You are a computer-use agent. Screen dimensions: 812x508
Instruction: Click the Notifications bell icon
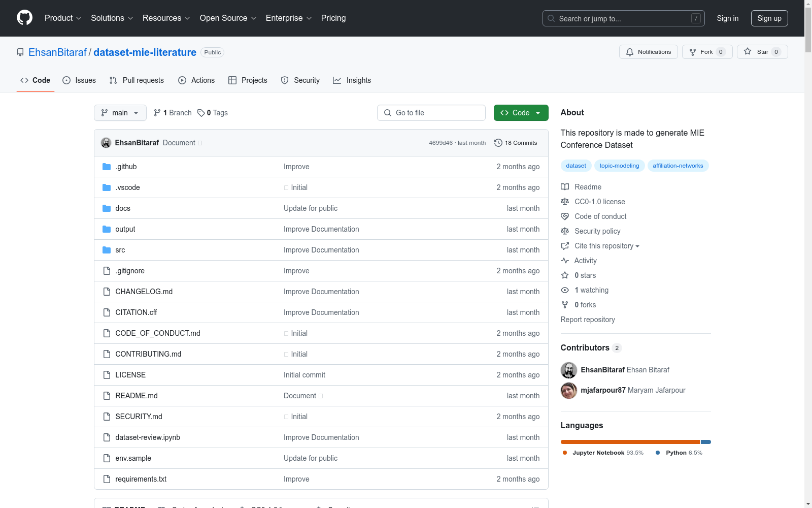(x=630, y=52)
